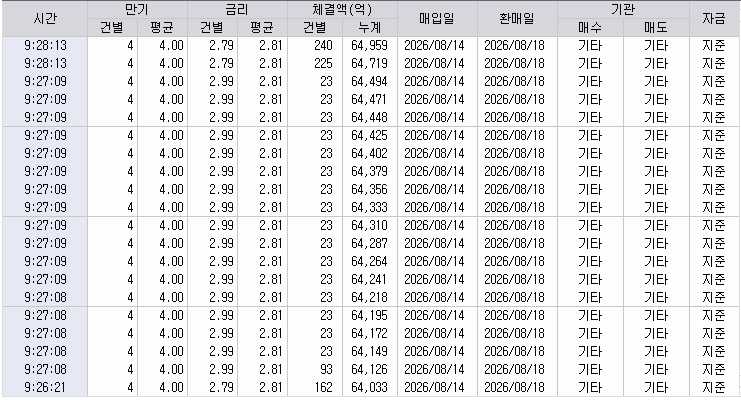The width and height of the screenshot is (741, 400).
Task: Select the cumulative value 64,241
Action: point(369,279)
